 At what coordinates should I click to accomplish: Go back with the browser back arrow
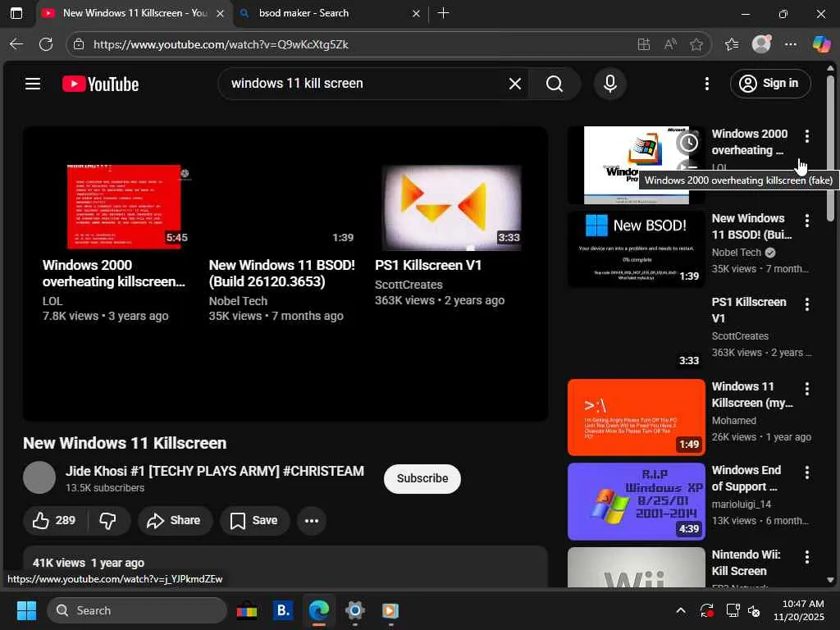16,44
